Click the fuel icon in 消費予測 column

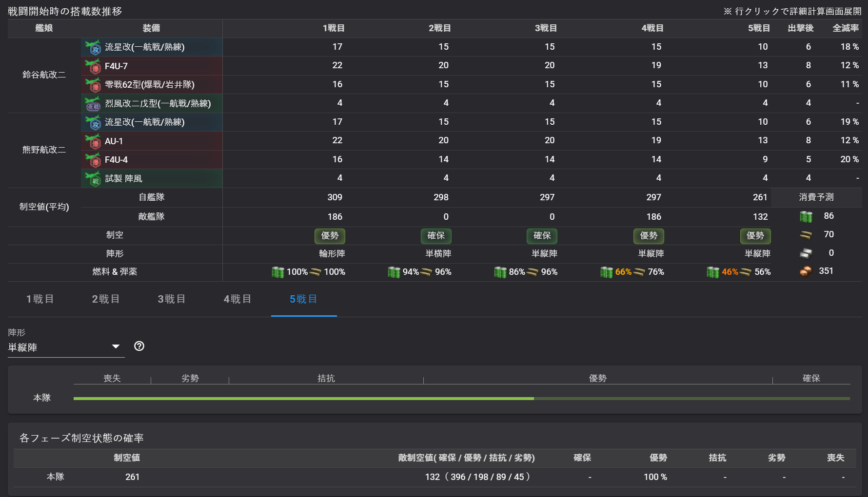click(x=806, y=216)
